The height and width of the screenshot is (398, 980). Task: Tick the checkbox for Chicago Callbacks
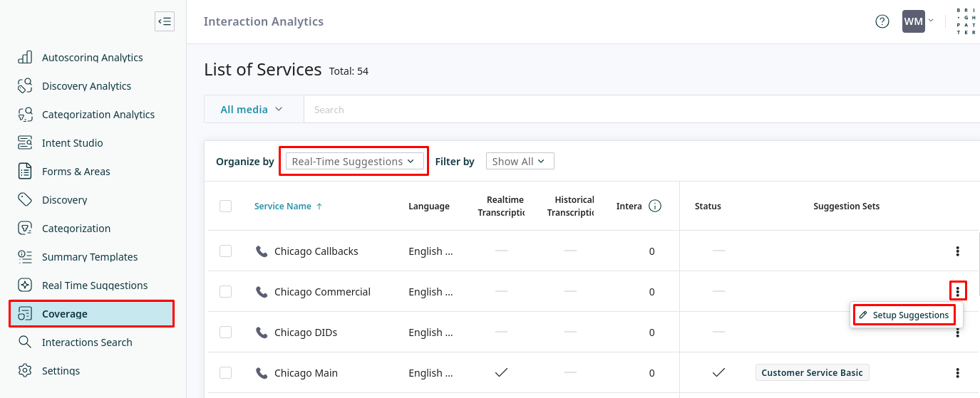point(226,251)
